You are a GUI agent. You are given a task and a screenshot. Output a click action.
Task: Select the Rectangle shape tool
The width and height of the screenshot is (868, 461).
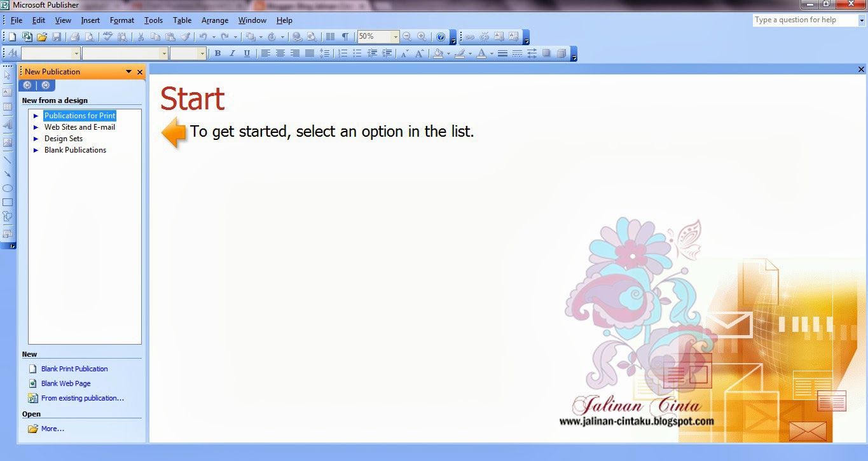tap(8, 202)
